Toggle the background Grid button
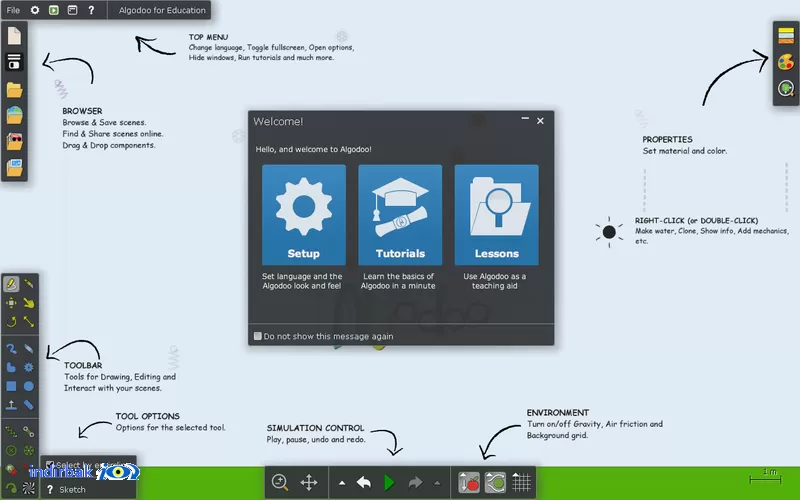 click(521, 482)
